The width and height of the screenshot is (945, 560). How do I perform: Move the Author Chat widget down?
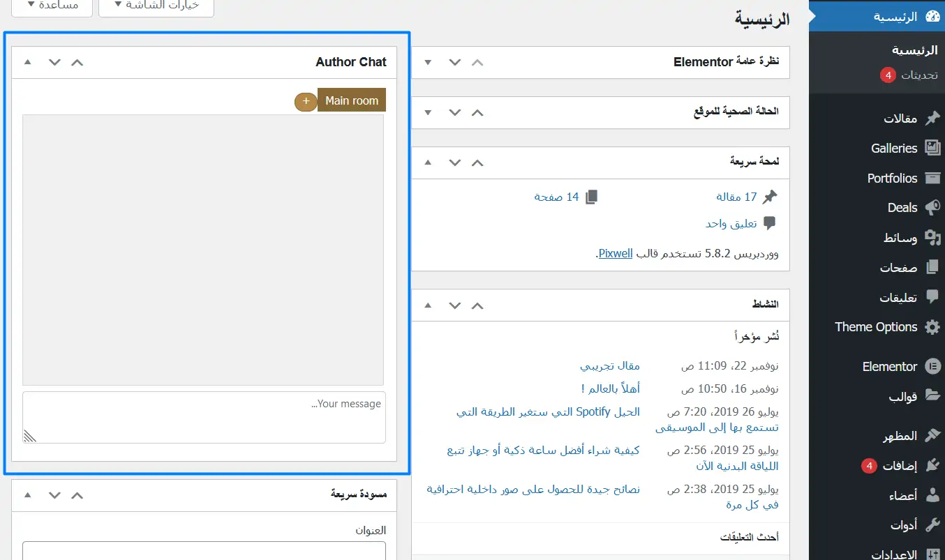tap(54, 62)
